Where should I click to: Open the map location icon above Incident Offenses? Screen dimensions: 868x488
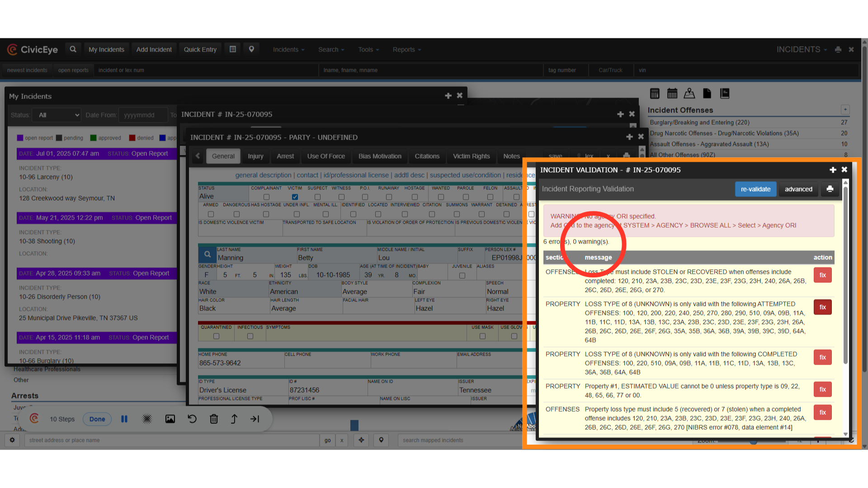[x=689, y=94]
